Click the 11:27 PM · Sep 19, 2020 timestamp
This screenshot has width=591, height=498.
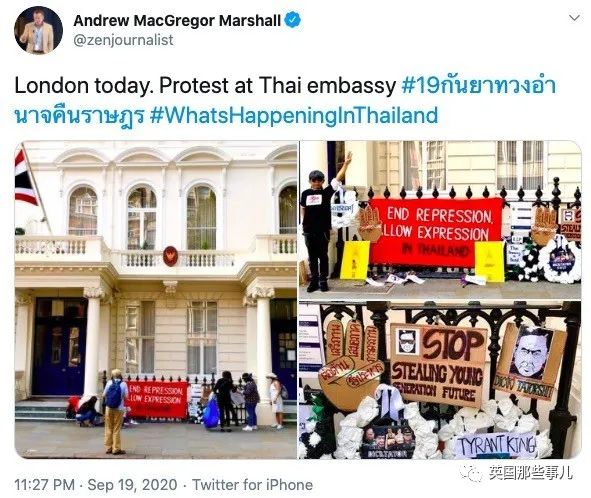[x=96, y=484]
